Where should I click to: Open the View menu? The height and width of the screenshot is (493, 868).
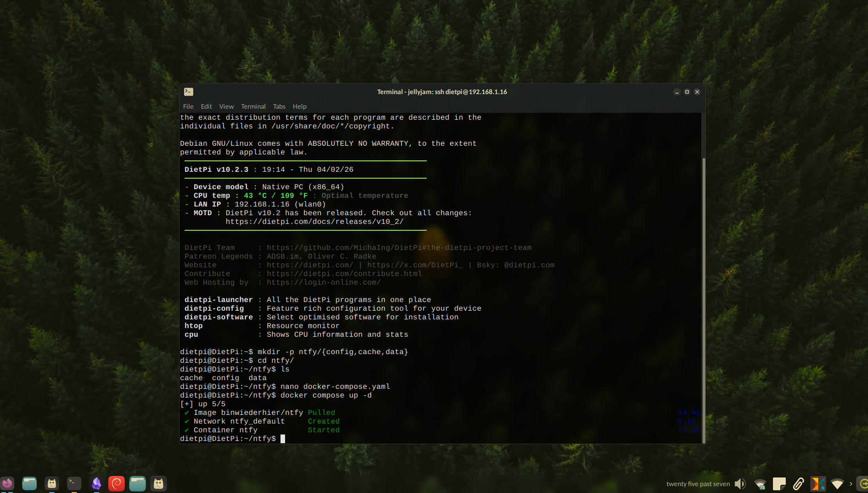(226, 106)
